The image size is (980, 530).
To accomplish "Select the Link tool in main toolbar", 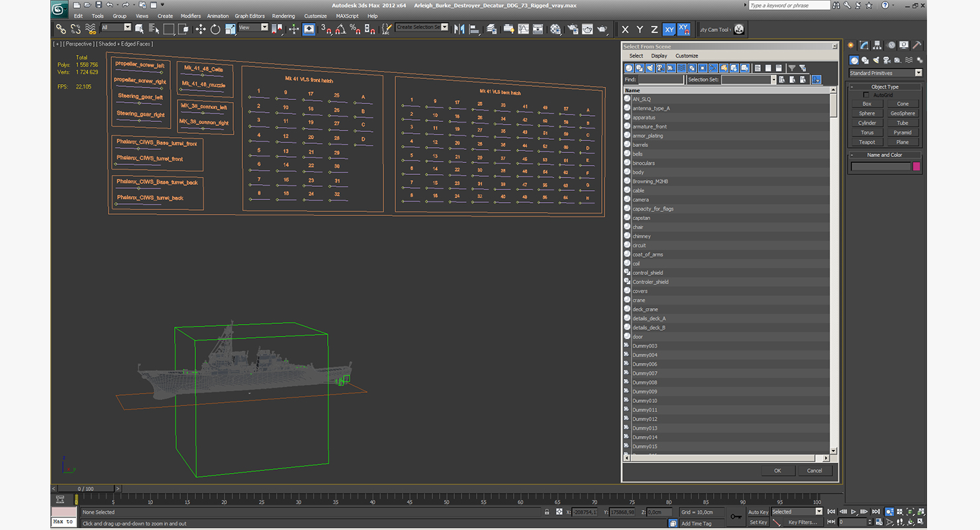I will click(x=60, y=29).
